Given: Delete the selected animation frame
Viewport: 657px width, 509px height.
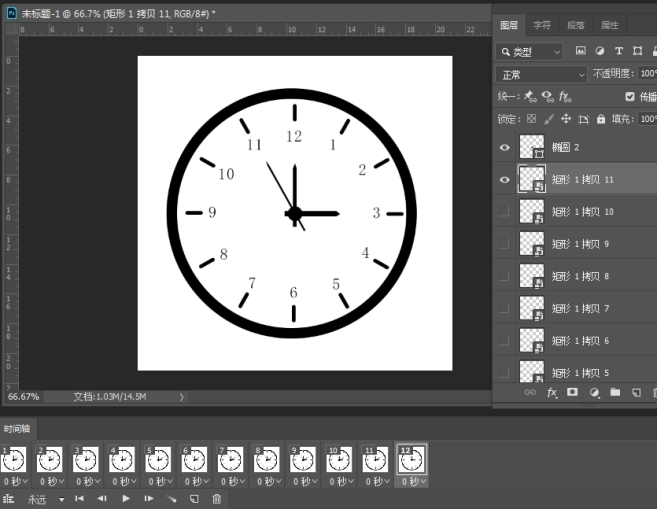Looking at the screenshot, I should point(216,498).
